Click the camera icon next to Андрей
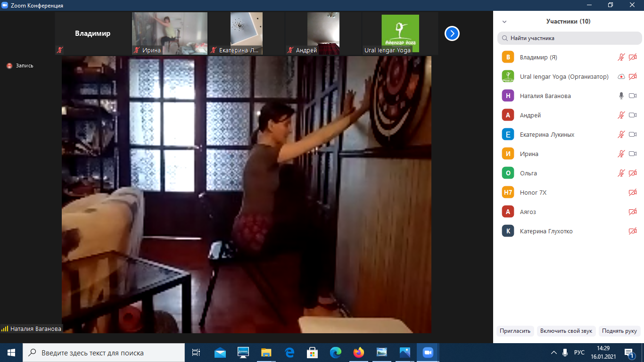The width and height of the screenshot is (644, 362). [x=633, y=115]
